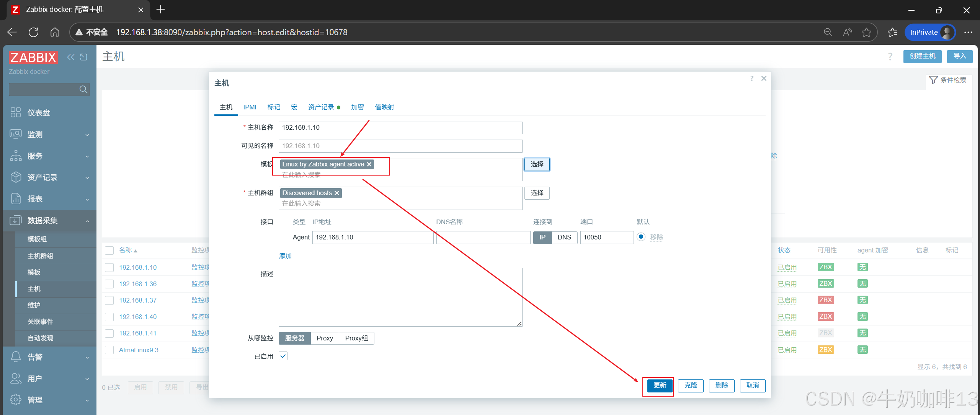Open the 资产记录 tab in dialog
The height and width of the screenshot is (415, 980).
click(321, 107)
